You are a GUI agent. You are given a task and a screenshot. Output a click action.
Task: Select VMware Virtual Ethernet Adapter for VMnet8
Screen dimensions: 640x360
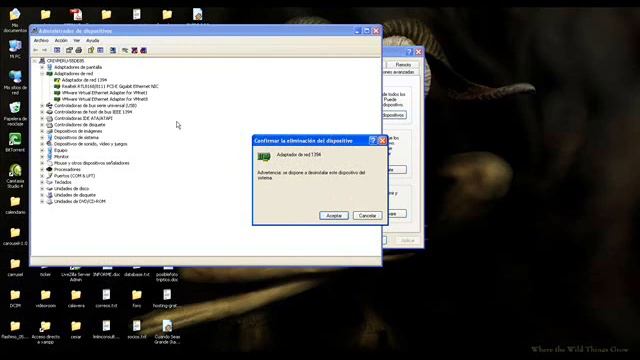point(104,99)
